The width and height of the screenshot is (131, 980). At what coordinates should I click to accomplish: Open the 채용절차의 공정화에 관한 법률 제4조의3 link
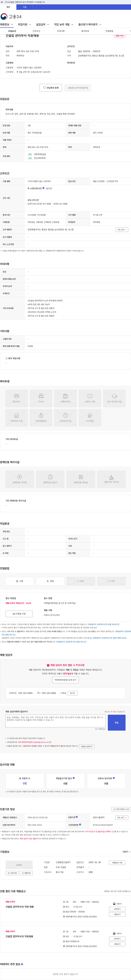(103, 624)
